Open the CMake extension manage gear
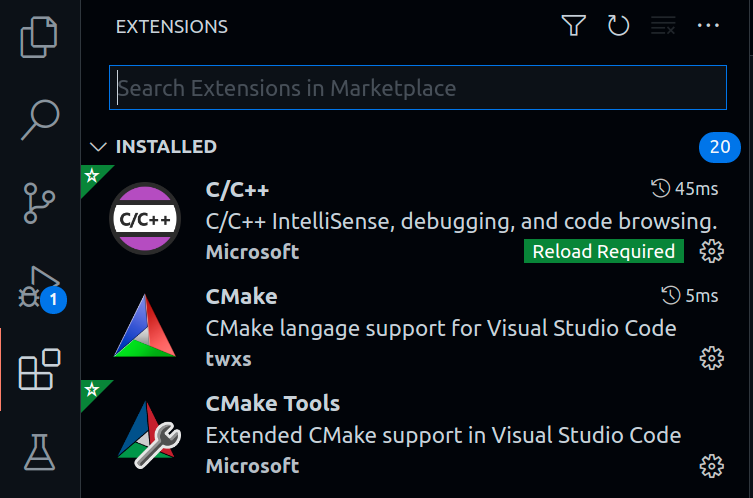 click(711, 358)
